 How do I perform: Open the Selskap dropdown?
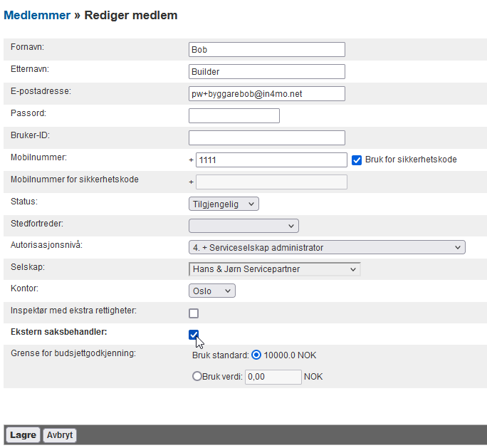[274, 269]
